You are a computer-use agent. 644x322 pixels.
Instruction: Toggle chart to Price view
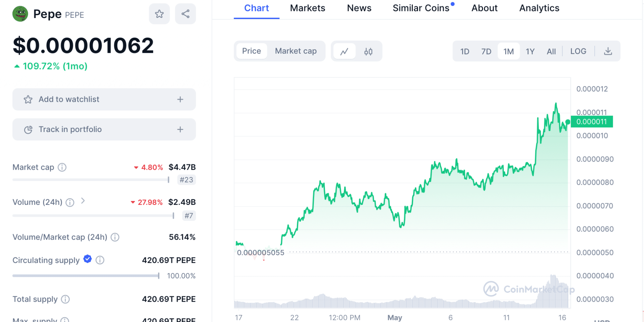pyautogui.click(x=251, y=51)
